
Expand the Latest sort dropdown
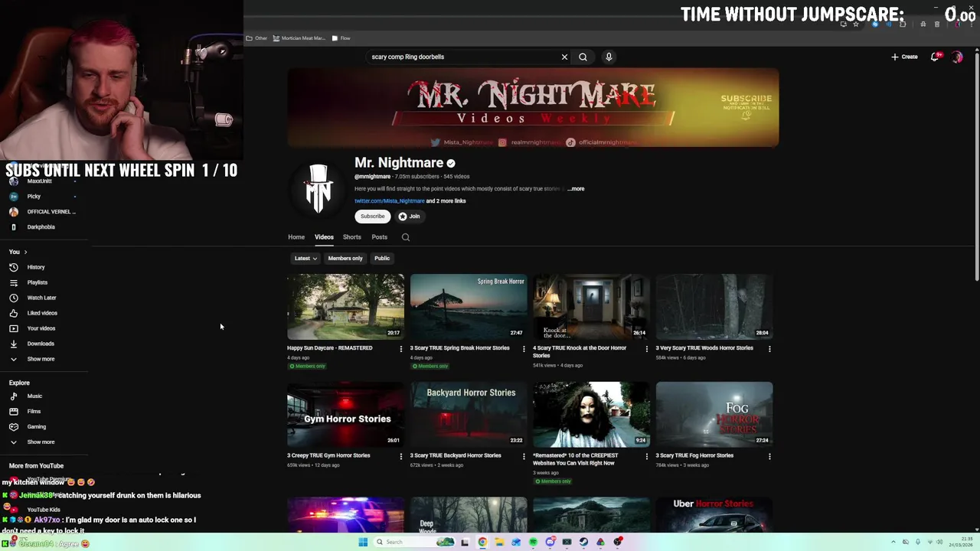(305, 259)
